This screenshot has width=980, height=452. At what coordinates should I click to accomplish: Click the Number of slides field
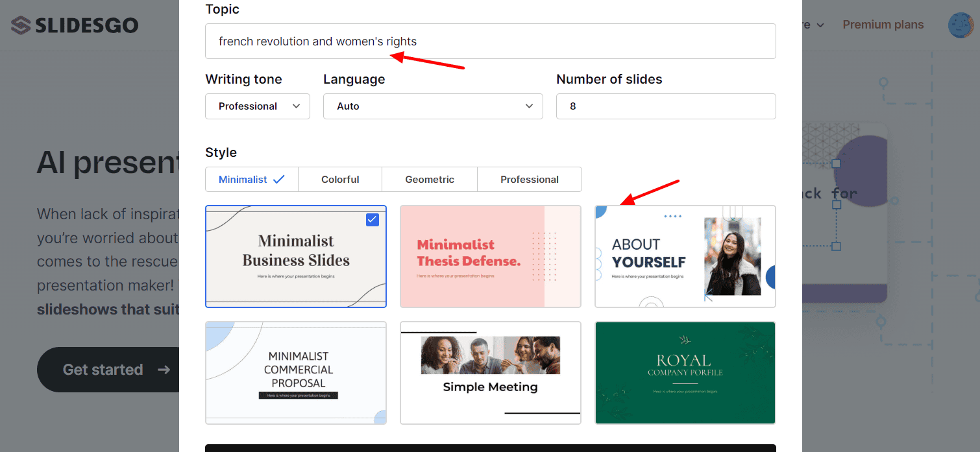tap(665, 106)
